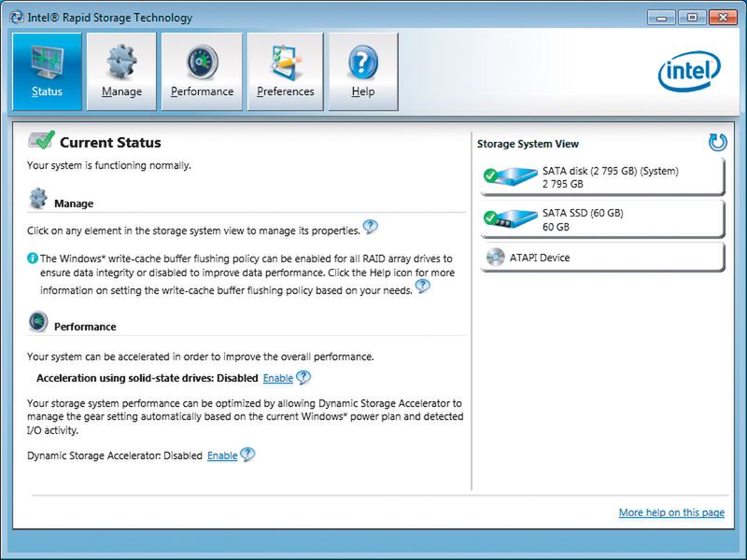Close the Intel Rapid Storage Technology window
Viewport: 747px width, 560px height.
[x=723, y=18]
